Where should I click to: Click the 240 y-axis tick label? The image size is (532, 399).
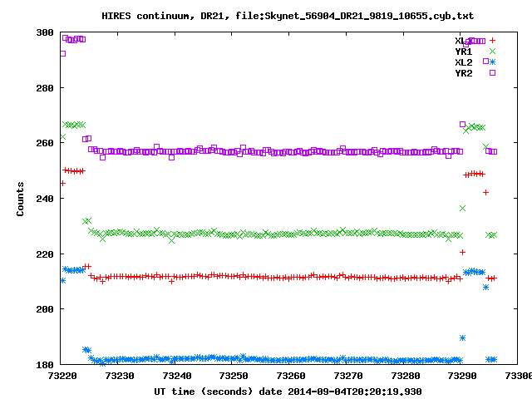tap(45, 199)
